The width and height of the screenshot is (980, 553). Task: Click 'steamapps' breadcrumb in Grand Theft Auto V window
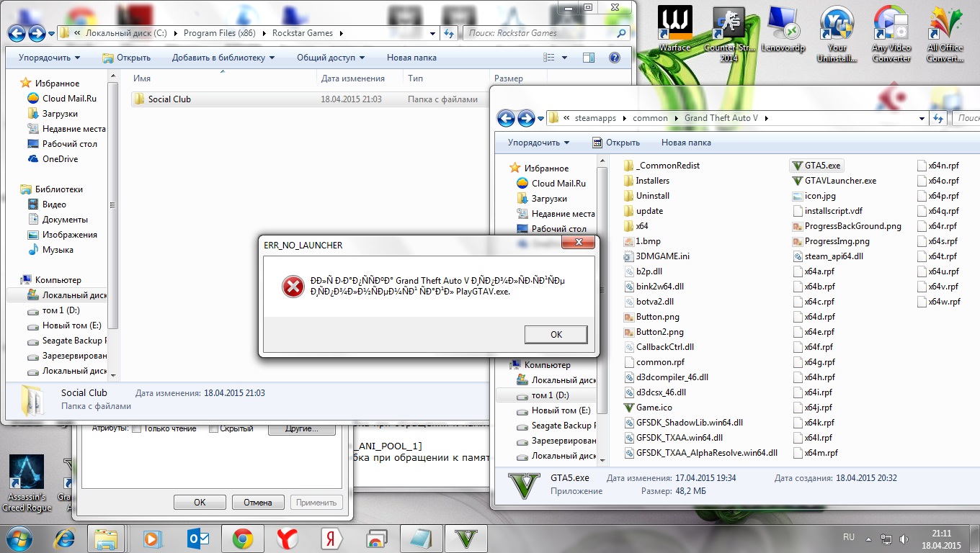[x=596, y=118]
